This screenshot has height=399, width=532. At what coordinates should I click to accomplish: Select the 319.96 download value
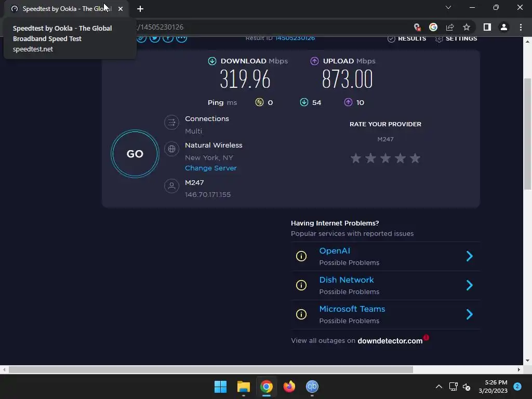point(245,79)
